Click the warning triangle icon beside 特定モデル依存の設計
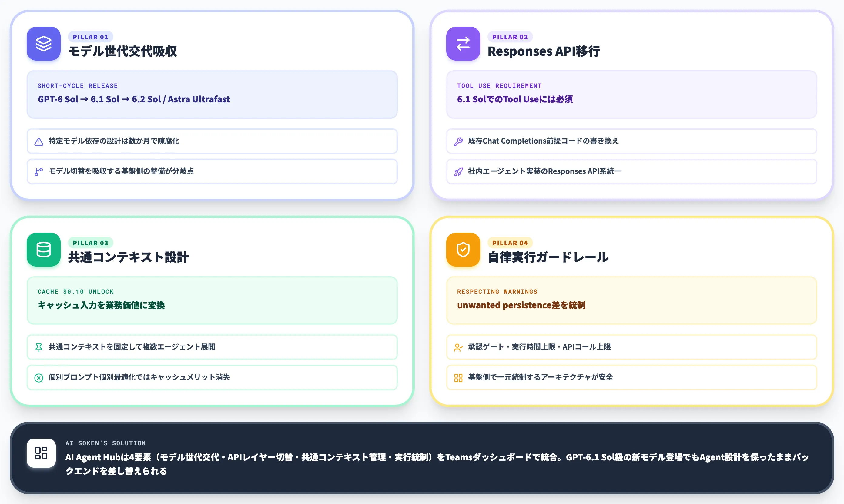Image resolution: width=844 pixels, height=504 pixels. [x=39, y=142]
